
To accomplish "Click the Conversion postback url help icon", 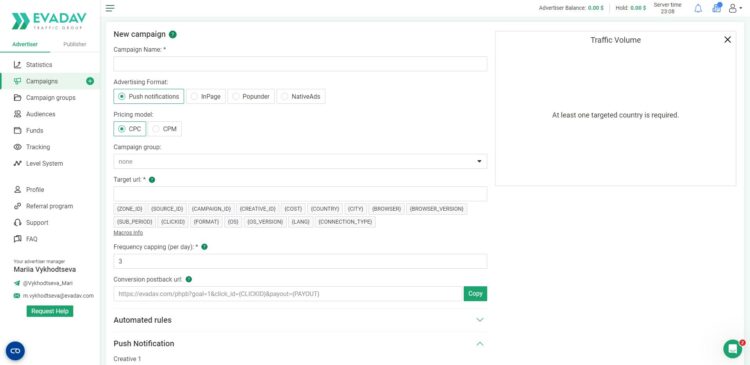I will click(188, 279).
